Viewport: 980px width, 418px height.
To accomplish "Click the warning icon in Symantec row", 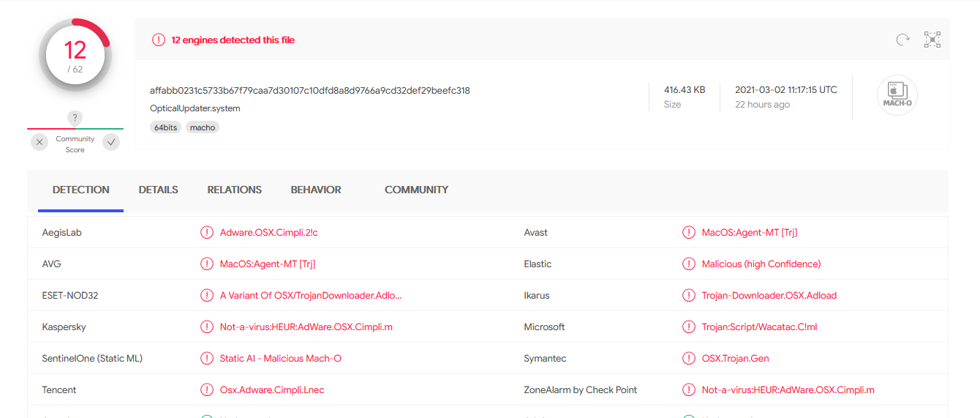I will 689,359.
